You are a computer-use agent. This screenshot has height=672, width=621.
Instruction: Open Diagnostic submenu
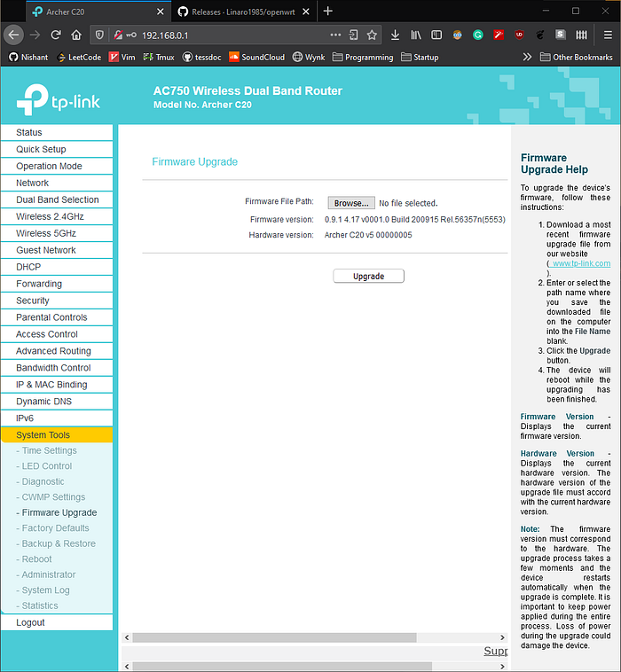pos(40,481)
